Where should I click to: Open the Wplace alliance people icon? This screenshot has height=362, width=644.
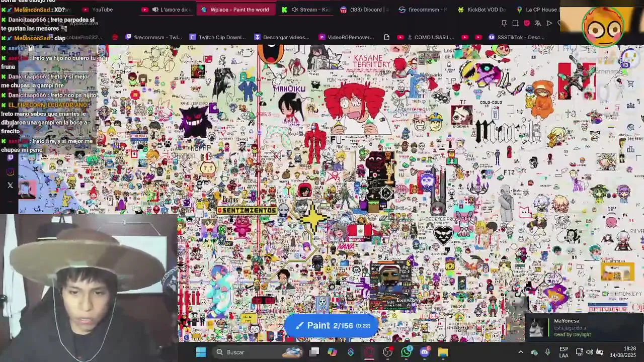(630, 106)
